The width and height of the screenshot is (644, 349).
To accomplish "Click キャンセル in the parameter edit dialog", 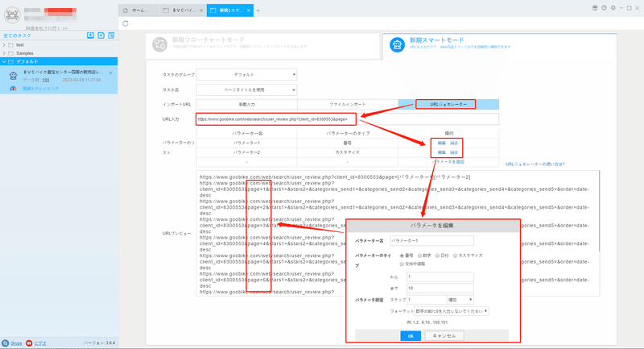I will pos(444,336).
